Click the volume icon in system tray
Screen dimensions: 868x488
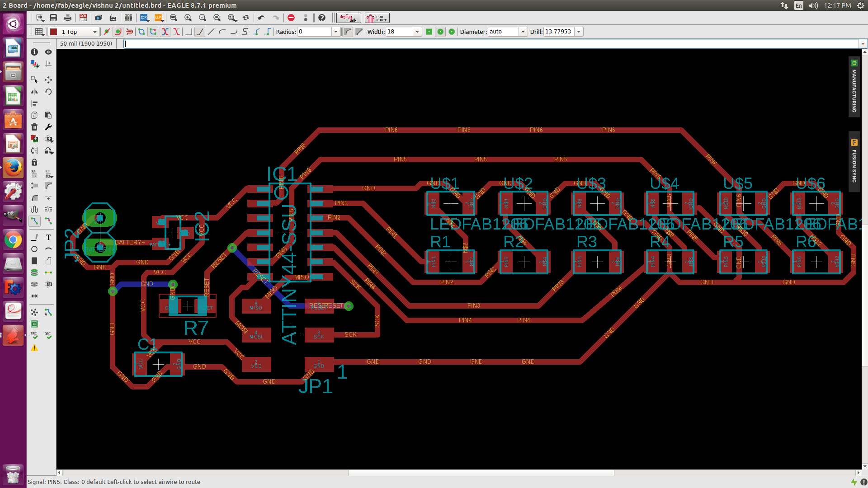click(813, 5)
